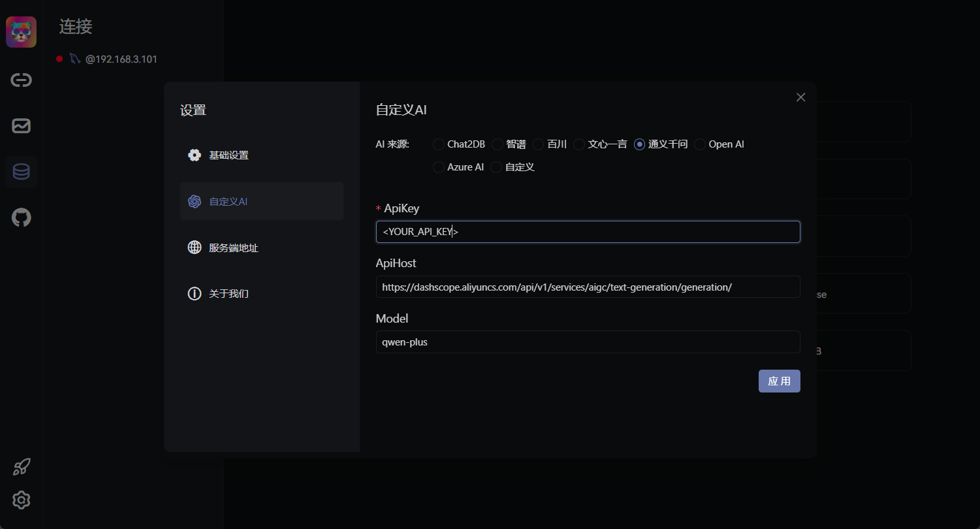Click the OpenAI-style icon beside 自定义AI

click(x=194, y=201)
